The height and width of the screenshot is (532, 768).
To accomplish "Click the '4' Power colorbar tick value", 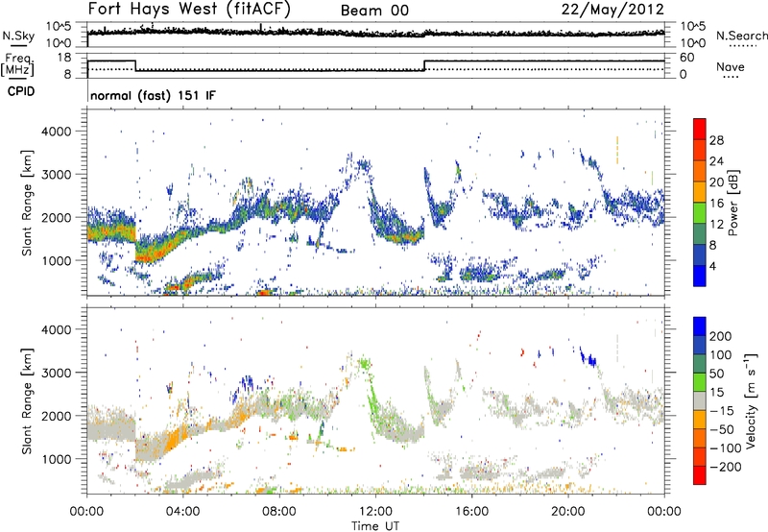I will click(712, 267).
